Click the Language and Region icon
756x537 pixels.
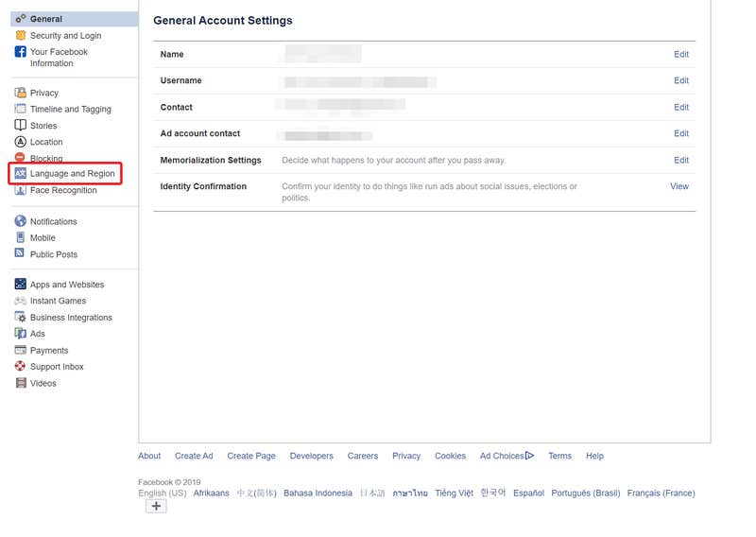click(20, 173)
